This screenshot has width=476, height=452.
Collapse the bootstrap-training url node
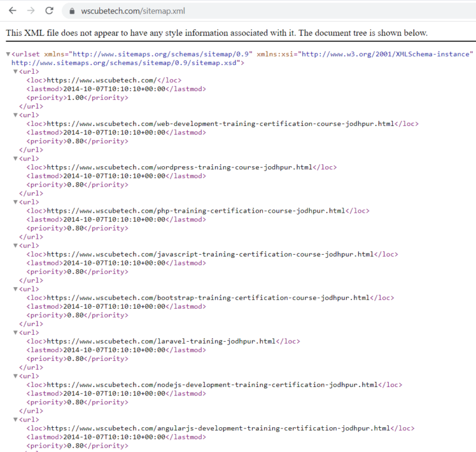[16, 289]
